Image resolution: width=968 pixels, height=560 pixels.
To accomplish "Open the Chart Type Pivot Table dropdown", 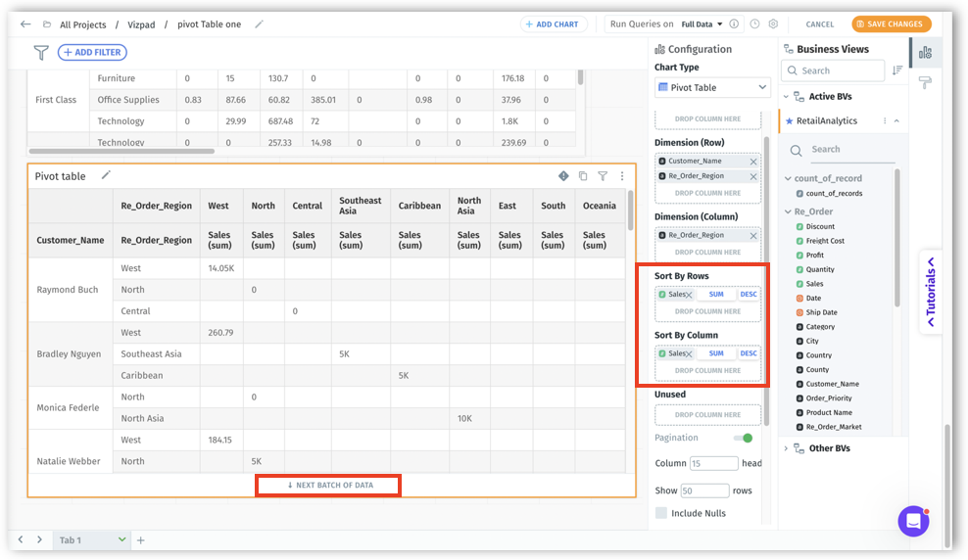I will (x=712, y=88).
